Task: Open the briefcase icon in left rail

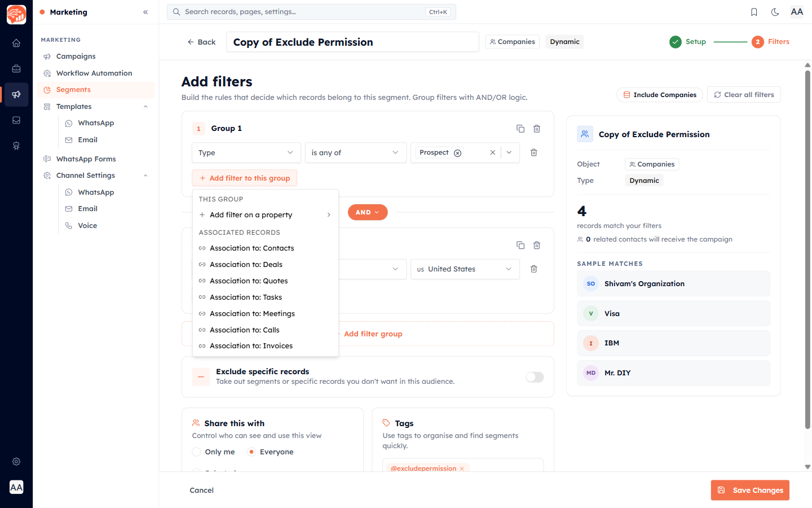Action: pos(16,69)
